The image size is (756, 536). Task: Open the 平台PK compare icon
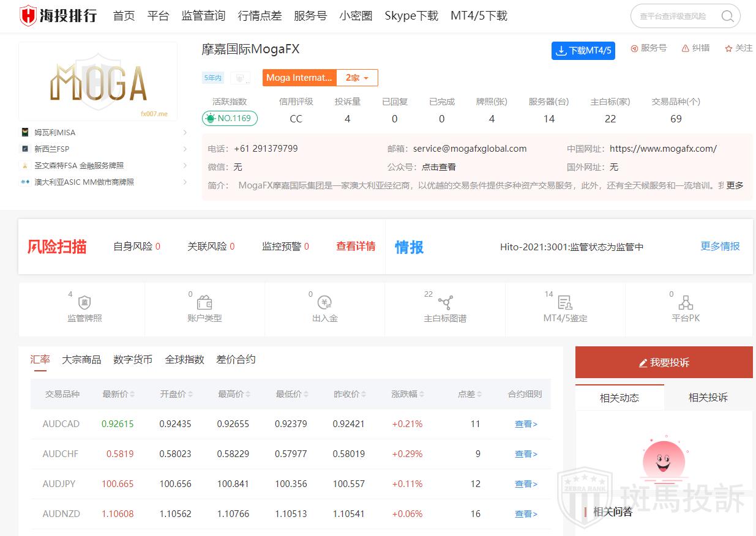[685, 303]
